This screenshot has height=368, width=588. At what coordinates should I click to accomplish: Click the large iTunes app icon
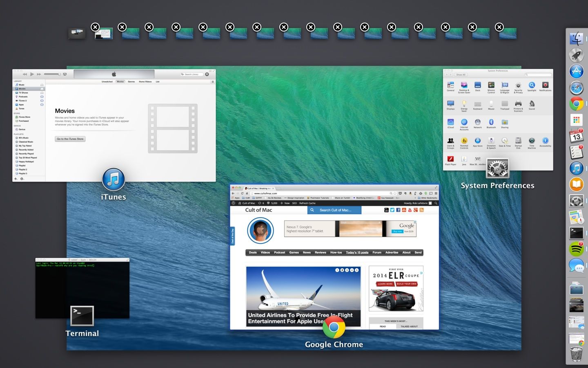114,180
